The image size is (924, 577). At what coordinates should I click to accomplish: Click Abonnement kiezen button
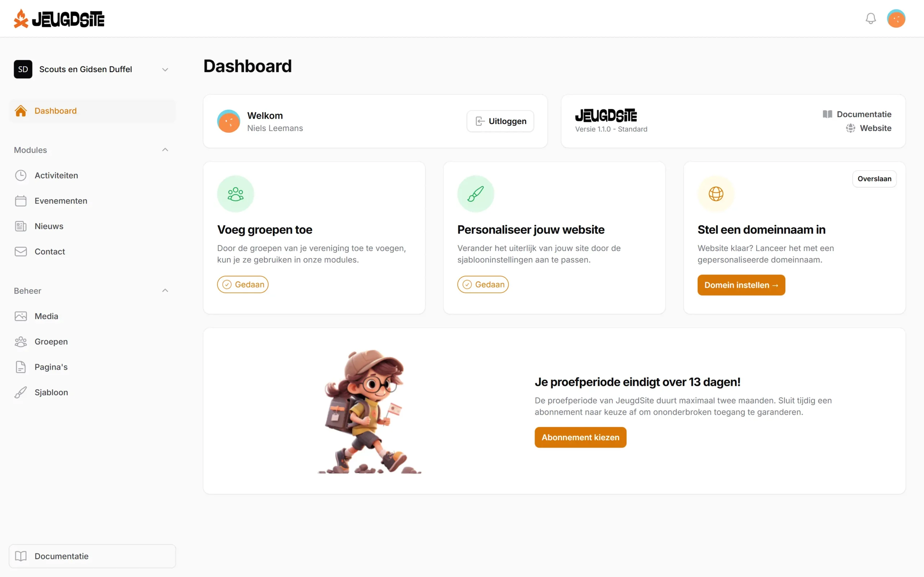[580, 437]
